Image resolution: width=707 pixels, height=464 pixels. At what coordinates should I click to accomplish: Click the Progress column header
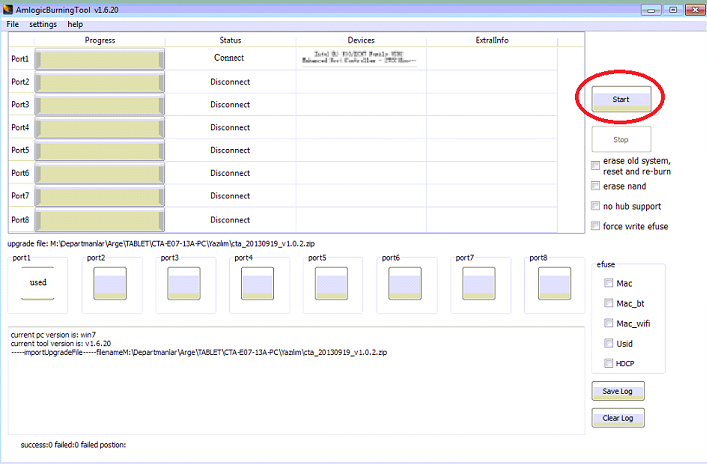coord(100,40)
